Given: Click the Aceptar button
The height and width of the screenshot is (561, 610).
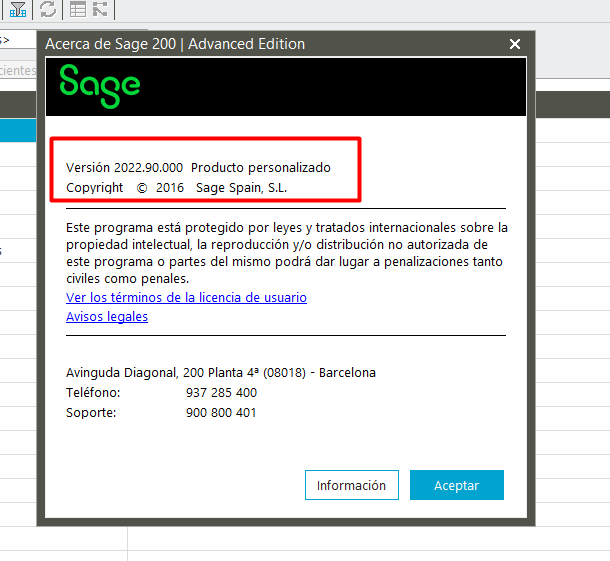Looking at the screenshot, I should point(457,485).
